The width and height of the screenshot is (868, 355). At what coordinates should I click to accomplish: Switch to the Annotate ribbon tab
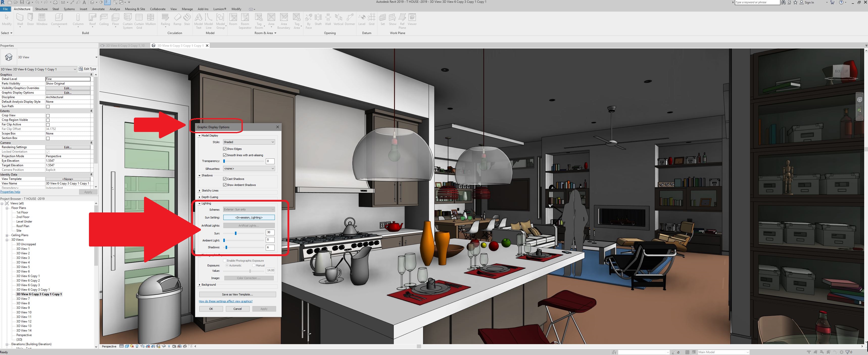(x=98, y=9)
